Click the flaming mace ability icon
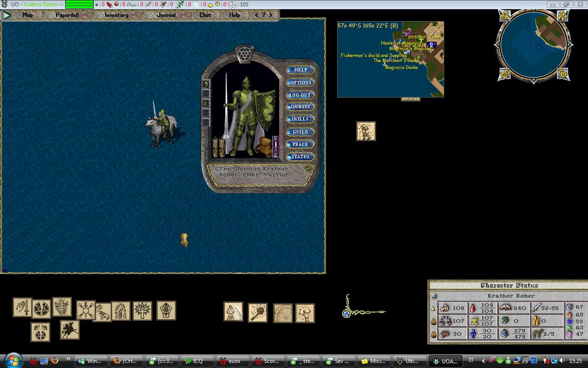 (258, 312)
